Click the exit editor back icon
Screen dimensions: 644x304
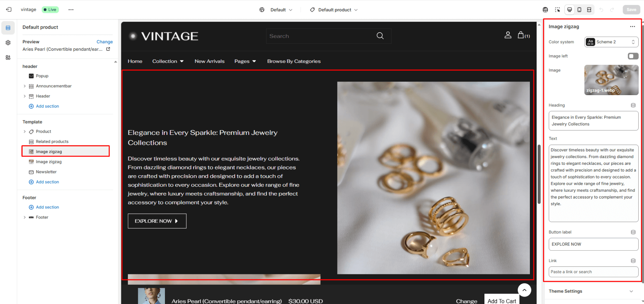click(9, 10)
